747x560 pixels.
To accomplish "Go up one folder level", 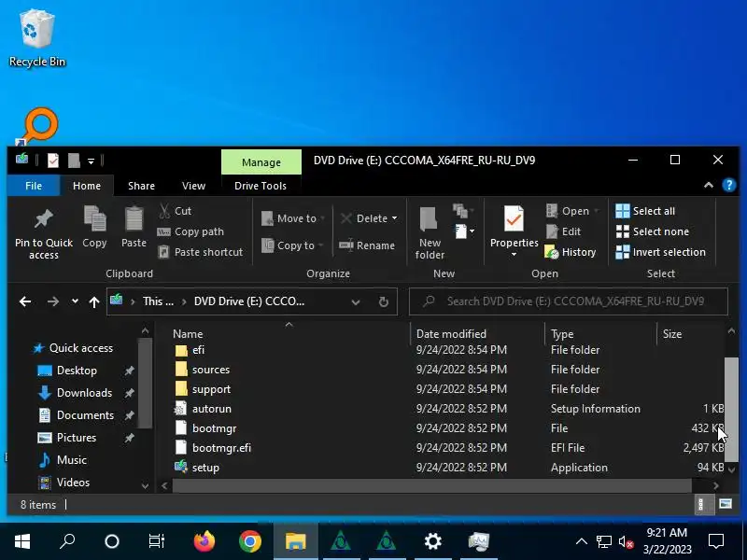I will pyautogui.click(x=94, y=301).
